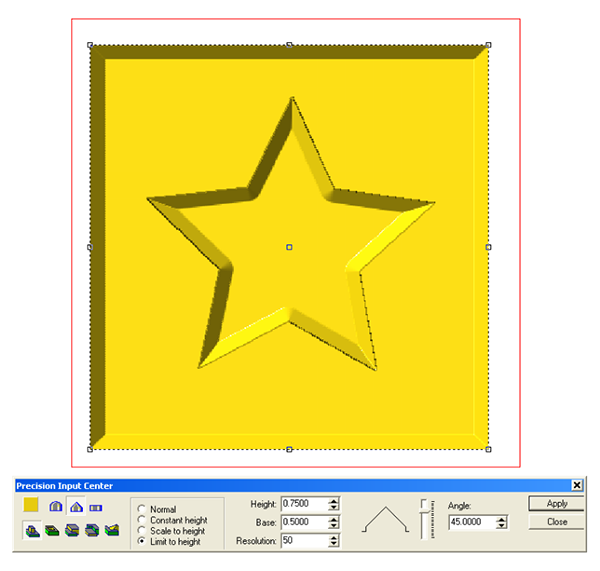Click the top-middle selection handle
Viewport: 600px width, 571px height.
click(x=289, y=45)
